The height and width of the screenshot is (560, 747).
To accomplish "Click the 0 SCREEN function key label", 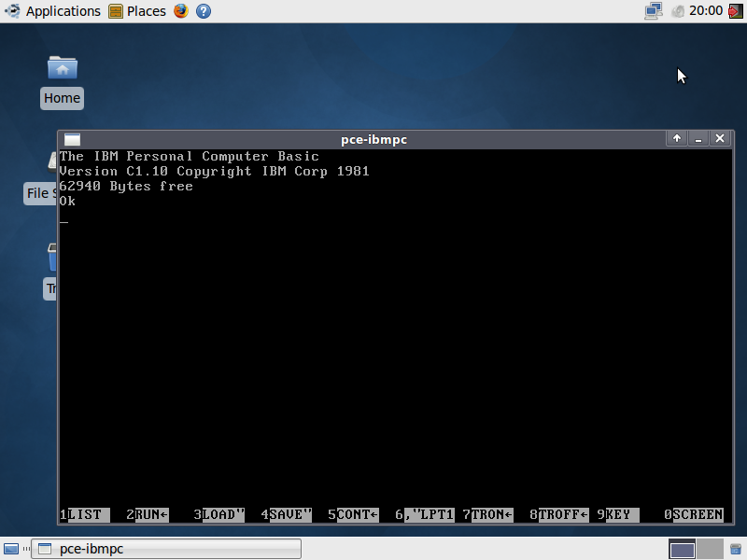I will point(694,515).
